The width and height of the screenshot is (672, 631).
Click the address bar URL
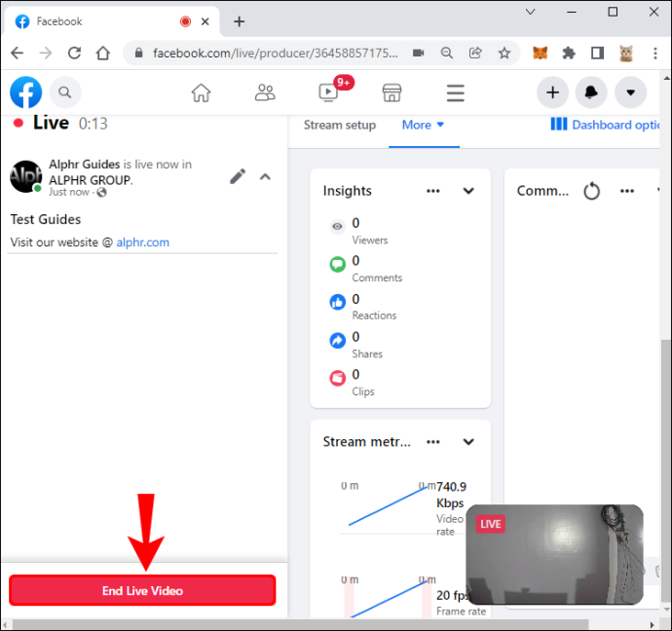276,54
